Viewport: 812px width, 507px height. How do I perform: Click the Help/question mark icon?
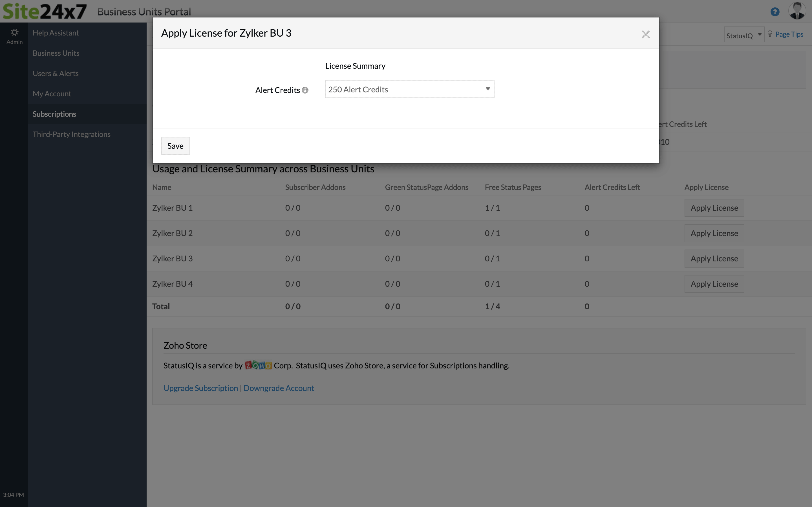[x=775, y=11]
